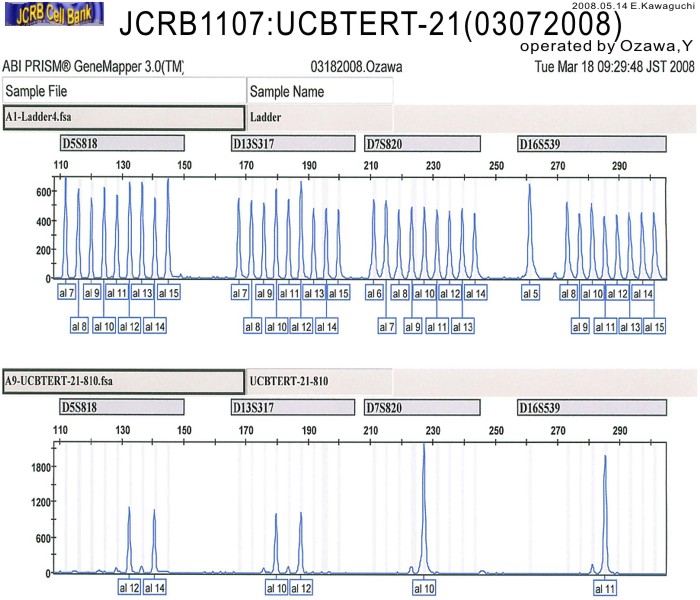Screen dimensions: 700x600
Task: Click D5S818 marker header in ladder panel
Action: (x=122, y=143)
